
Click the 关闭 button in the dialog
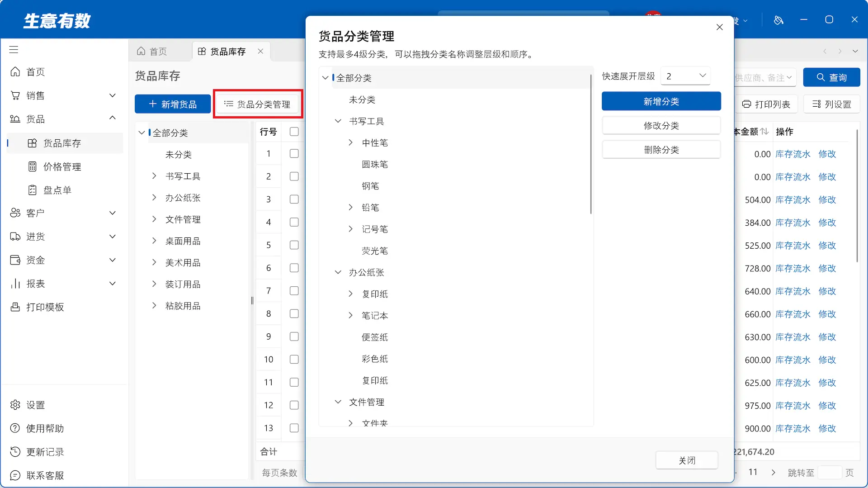pyautogui.click(x=687, y=460)
